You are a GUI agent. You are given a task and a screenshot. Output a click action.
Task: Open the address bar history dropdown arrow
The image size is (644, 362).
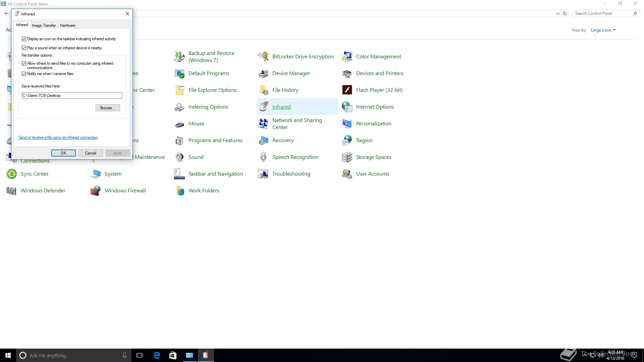(x=558, y=14)
